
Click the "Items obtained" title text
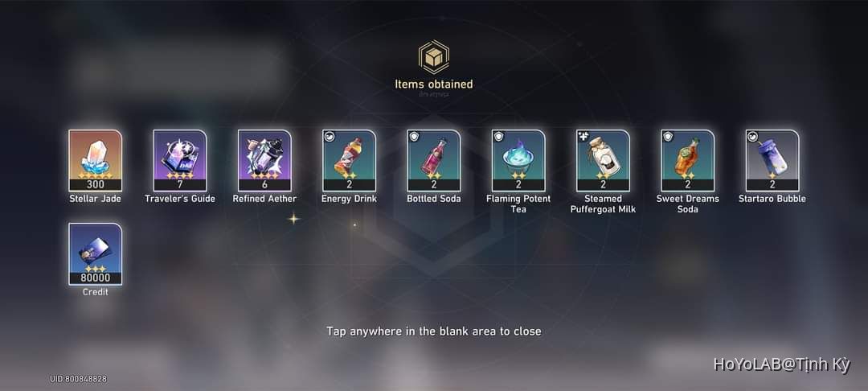tap(434, 84)
